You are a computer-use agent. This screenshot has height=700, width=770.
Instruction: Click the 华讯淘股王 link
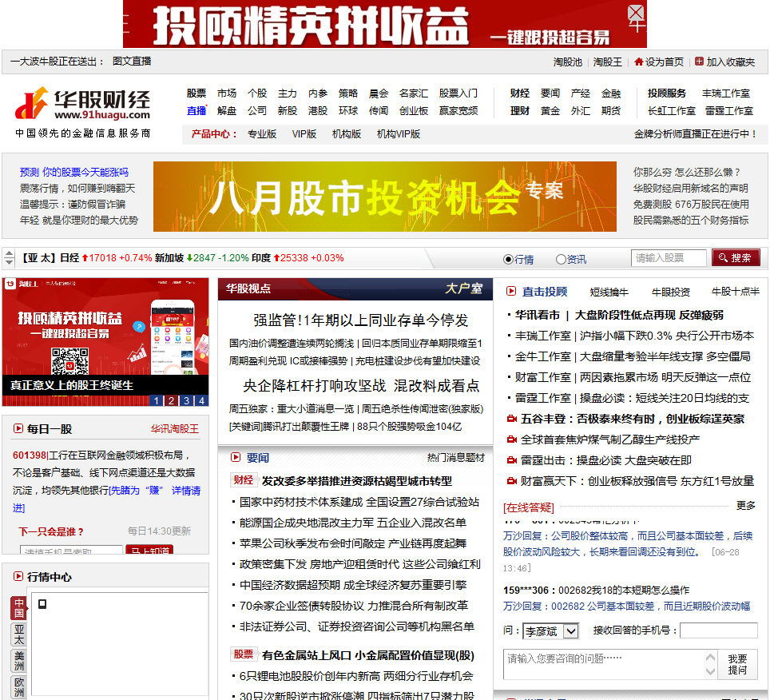tap(175, 429)
